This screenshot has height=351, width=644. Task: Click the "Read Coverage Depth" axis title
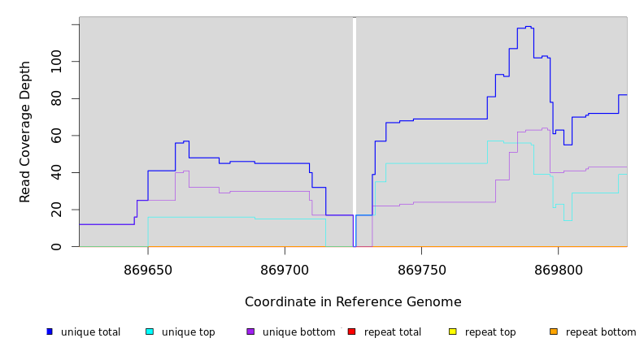(x=25, y=132)
